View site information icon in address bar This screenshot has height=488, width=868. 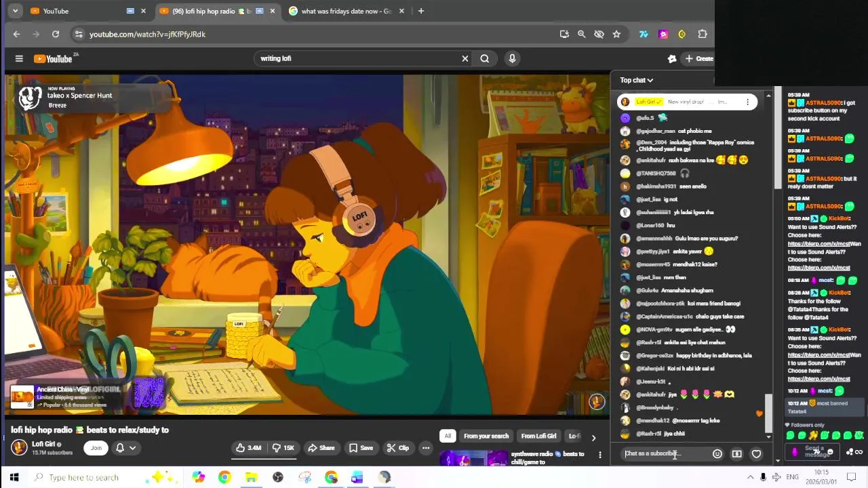79,34
